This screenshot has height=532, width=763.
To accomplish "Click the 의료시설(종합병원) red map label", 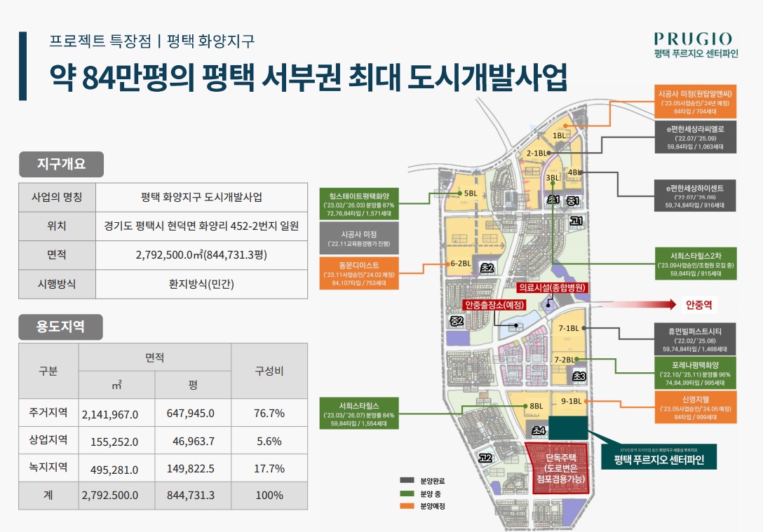I will coord(553,287).
